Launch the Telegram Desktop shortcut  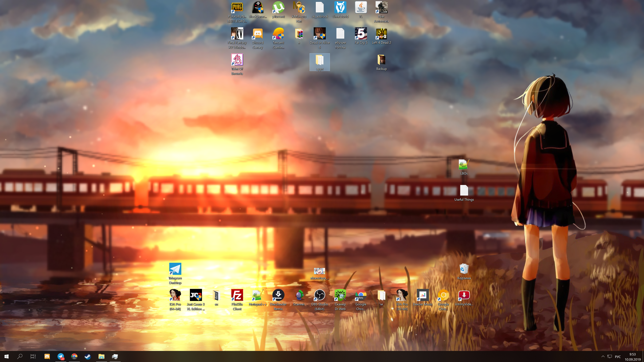(175, 274)
